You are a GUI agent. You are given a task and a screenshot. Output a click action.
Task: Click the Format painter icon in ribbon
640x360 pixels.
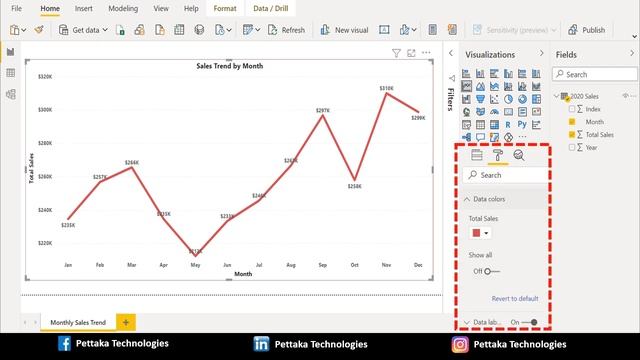pos(39,30)
